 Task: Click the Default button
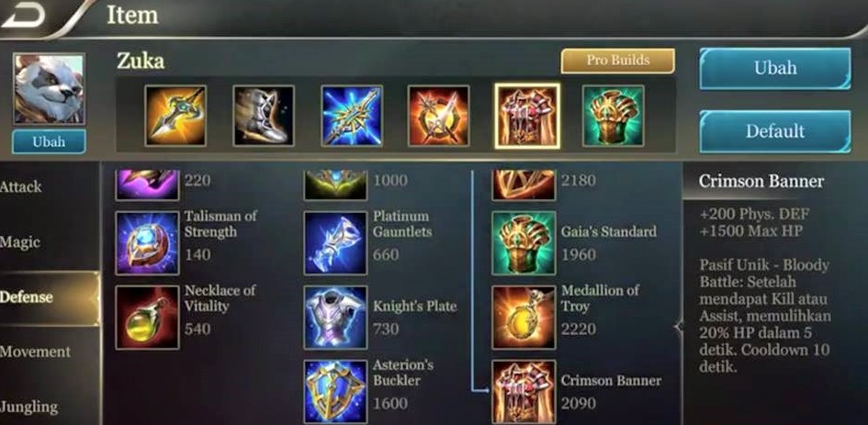pos(775,131)
